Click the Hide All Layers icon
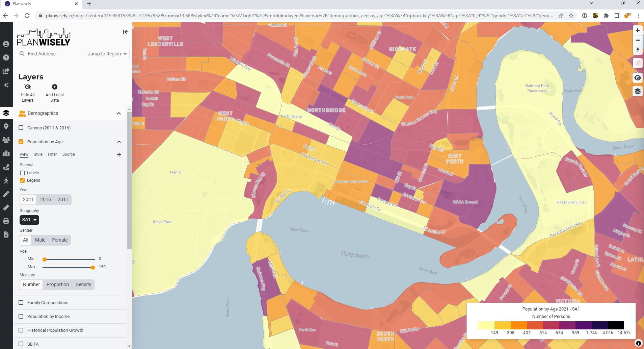 point(28,87)
